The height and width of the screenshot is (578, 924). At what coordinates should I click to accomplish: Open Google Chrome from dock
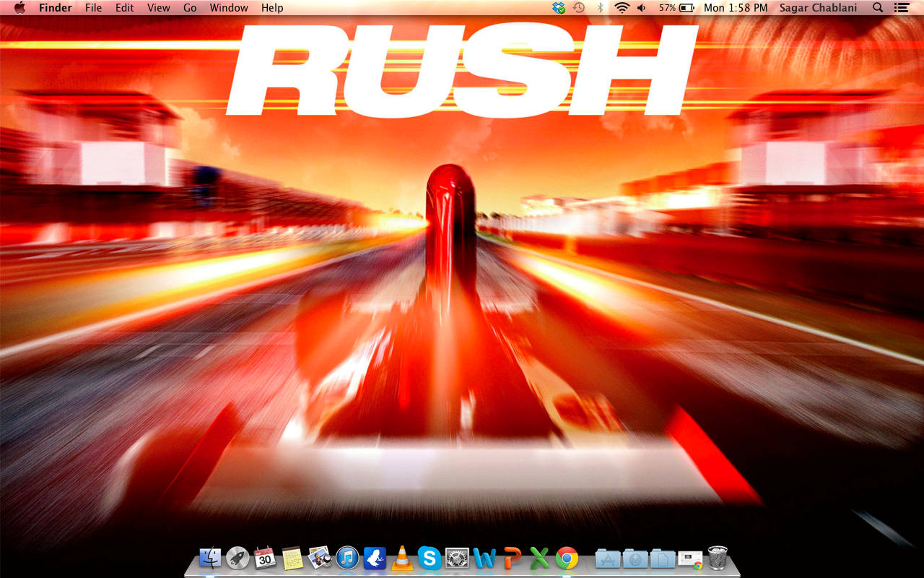[567, 558]
